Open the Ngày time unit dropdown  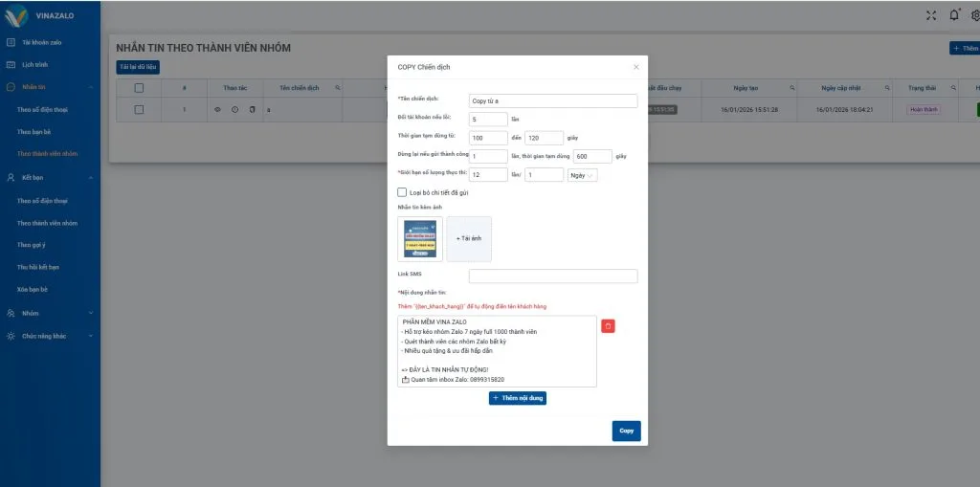point(582,175)
